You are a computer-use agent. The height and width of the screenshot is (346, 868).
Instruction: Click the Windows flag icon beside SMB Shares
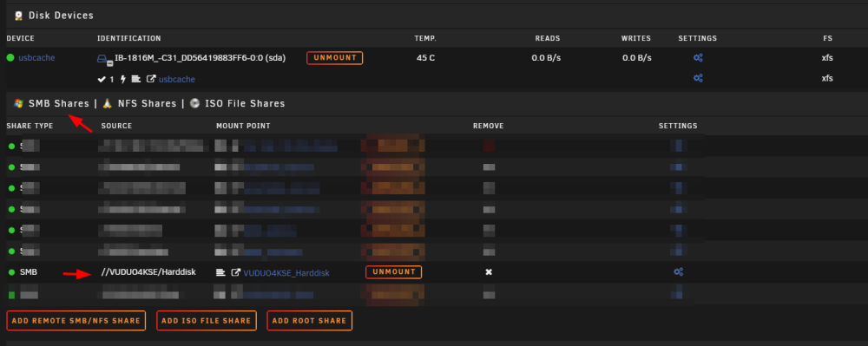coord(19,103)
